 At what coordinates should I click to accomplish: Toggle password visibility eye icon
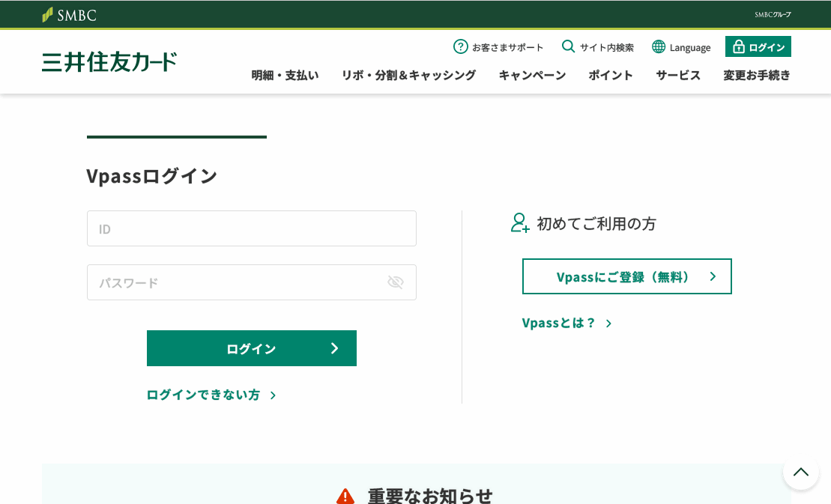[x=396, y=282]
